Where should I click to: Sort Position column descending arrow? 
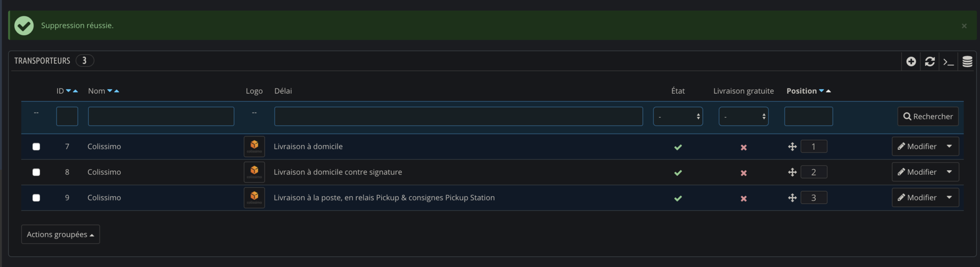pyautogui.click(x=821, y=91)
